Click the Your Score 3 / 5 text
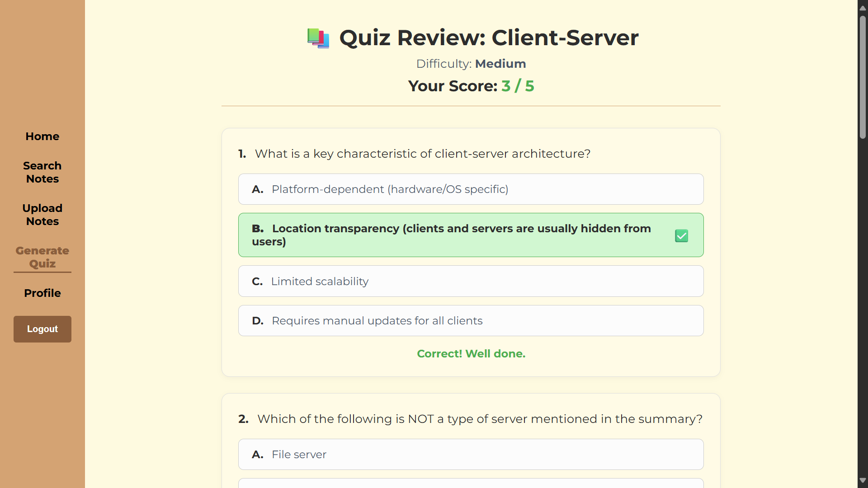This screenshot has height=488, width=868. tap(471, 86)
